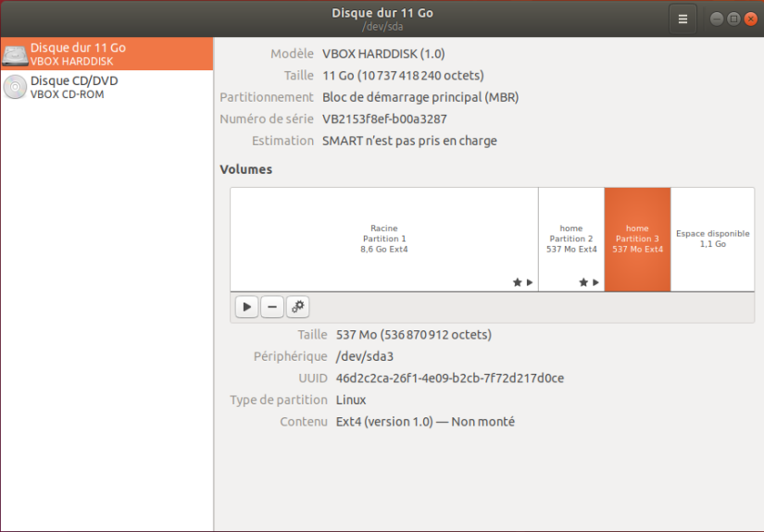Delete the selected partition using the minus button

tap(271, 307)
